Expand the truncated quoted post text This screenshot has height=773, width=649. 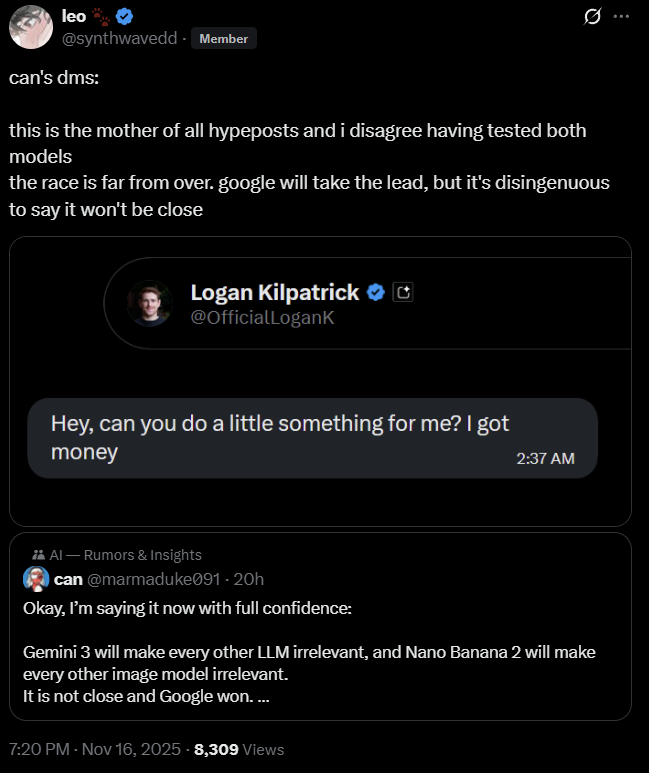pos(263,697)
